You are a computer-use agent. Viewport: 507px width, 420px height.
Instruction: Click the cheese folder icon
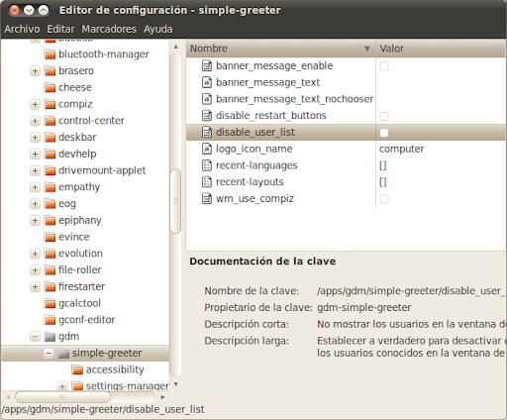coord(50,87)
